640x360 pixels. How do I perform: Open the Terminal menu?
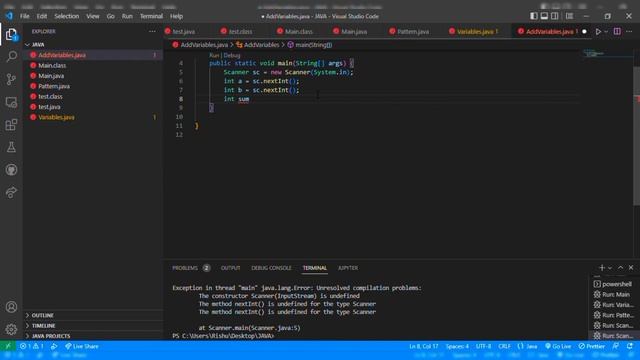point(151,16)
